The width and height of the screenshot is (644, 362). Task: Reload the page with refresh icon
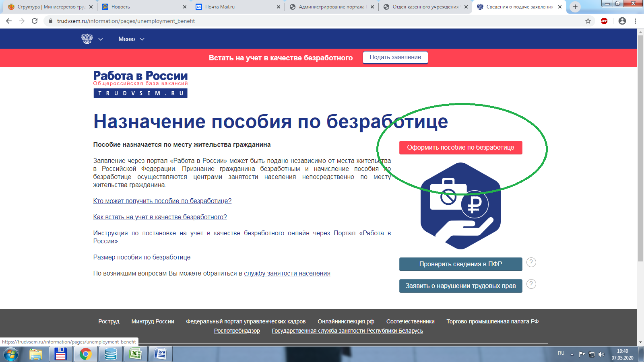(35, 21)
